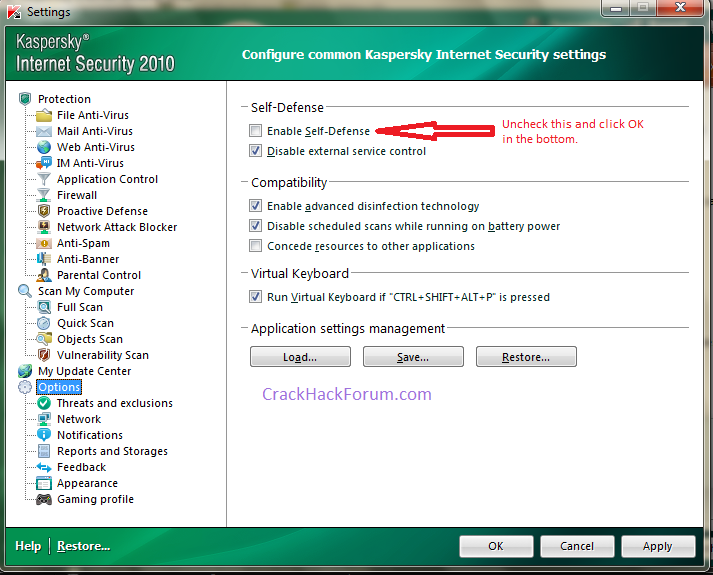713x575 pixels.
Task: Click the My Update Center globe icon
Action: point(25,371)
